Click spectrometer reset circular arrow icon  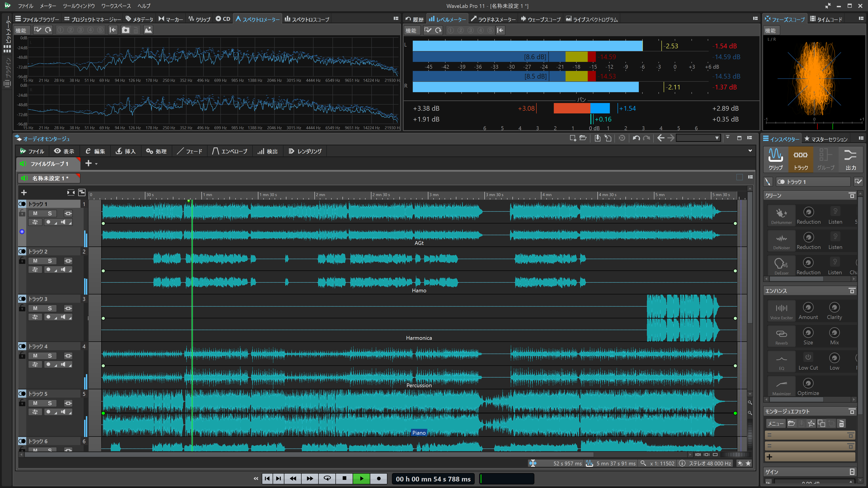tap(48, 30)
